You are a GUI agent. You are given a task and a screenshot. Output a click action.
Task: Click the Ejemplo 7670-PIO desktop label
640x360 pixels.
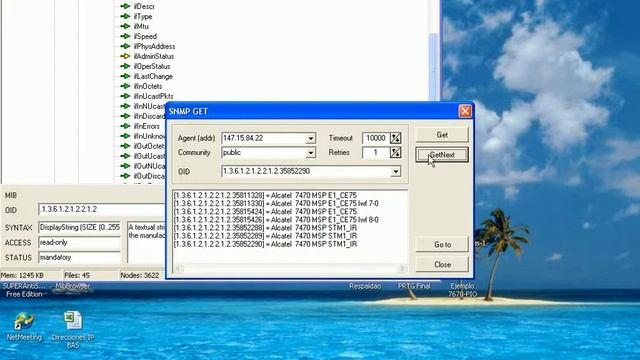(x=462, y=290)
